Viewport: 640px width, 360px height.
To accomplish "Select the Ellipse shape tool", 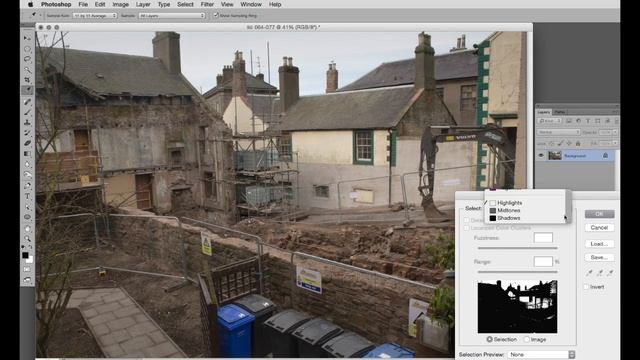I will pyautogui.click(x=27, y=217).
